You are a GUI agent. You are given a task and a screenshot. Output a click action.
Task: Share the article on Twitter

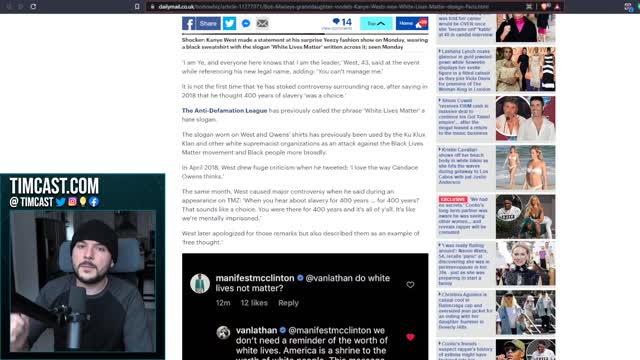229,24
